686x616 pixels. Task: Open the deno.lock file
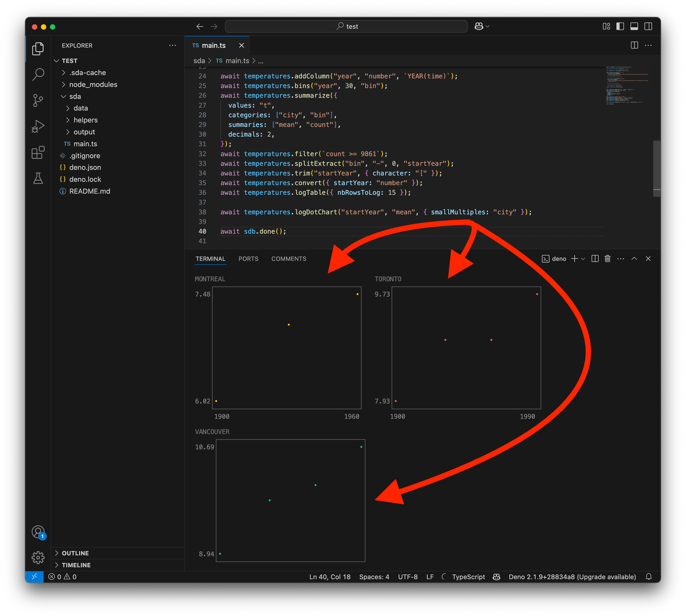pos(118,179)
